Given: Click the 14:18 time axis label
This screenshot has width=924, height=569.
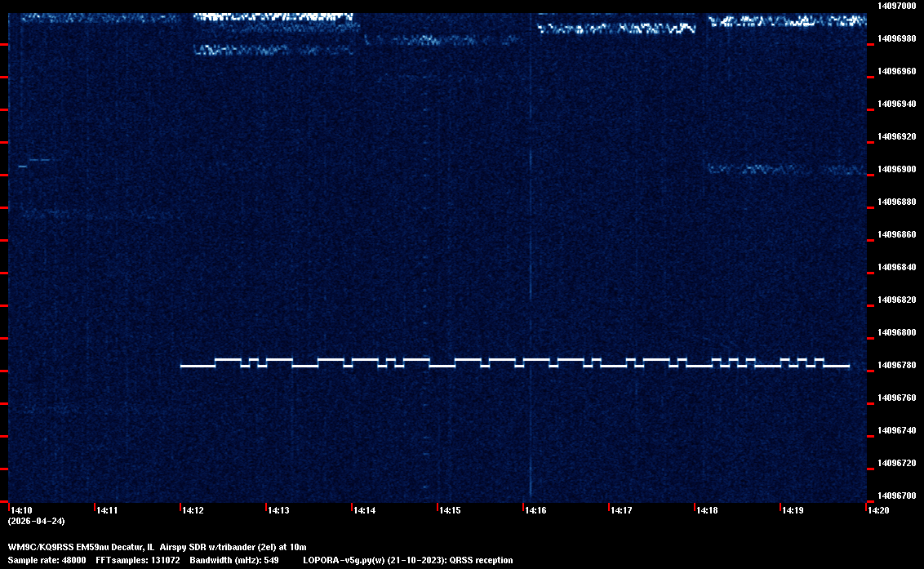Looking at the screenshot, I should (707, 510).
